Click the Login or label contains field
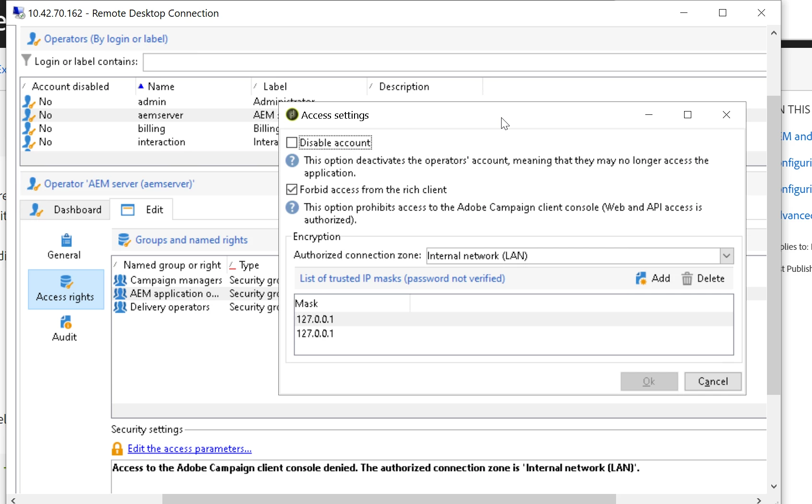 454,62
